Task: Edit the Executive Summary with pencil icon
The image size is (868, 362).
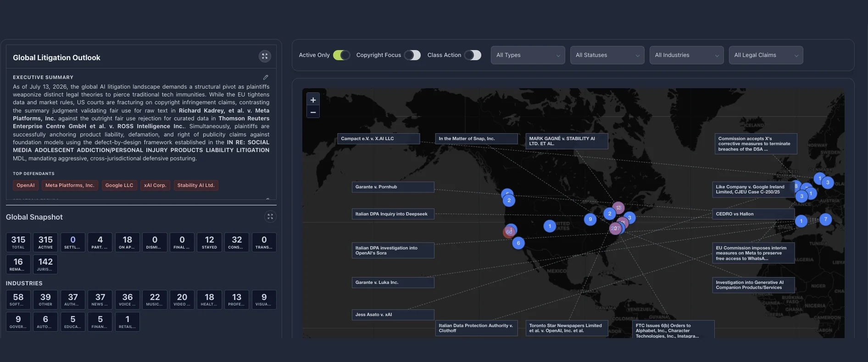Action: [x=266, y=77]
